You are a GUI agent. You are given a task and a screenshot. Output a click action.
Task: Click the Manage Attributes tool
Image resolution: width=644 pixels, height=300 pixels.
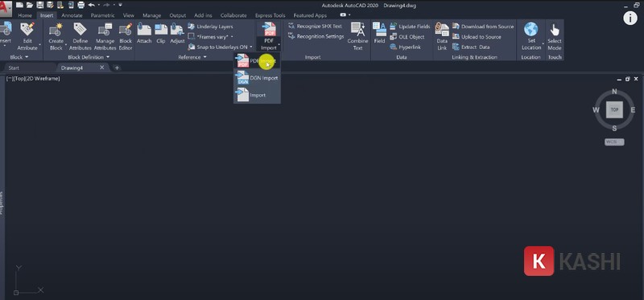pyautogui.click(x=105, y=36)
